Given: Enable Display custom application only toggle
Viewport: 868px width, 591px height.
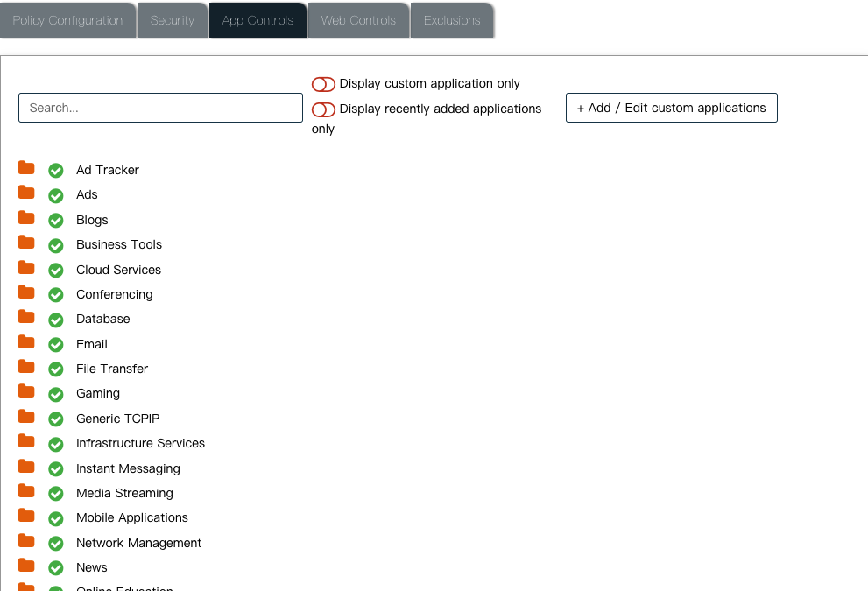Looking at the screenshot, I should 323,84.
